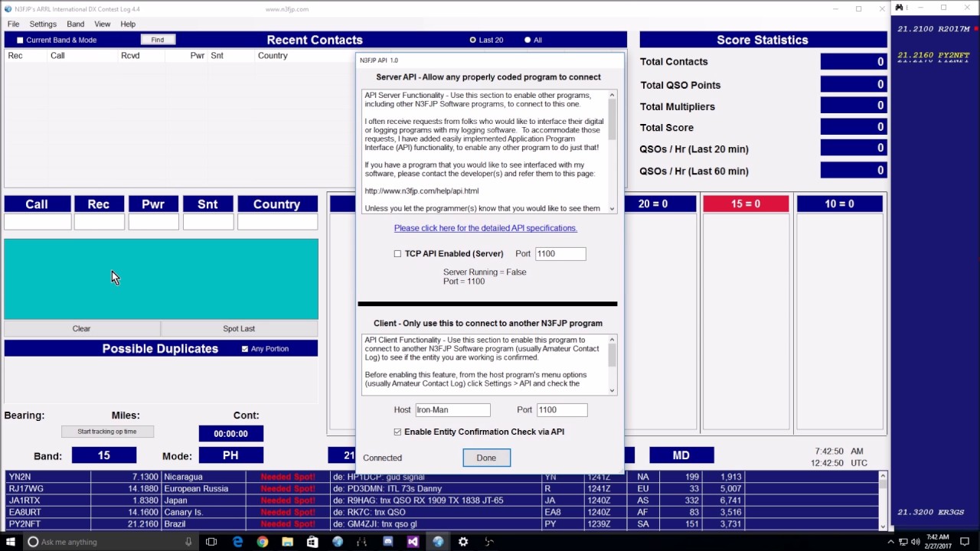Screen dimensions: 980x551
Task: Select the All contacts radio button
Action: 528,40
